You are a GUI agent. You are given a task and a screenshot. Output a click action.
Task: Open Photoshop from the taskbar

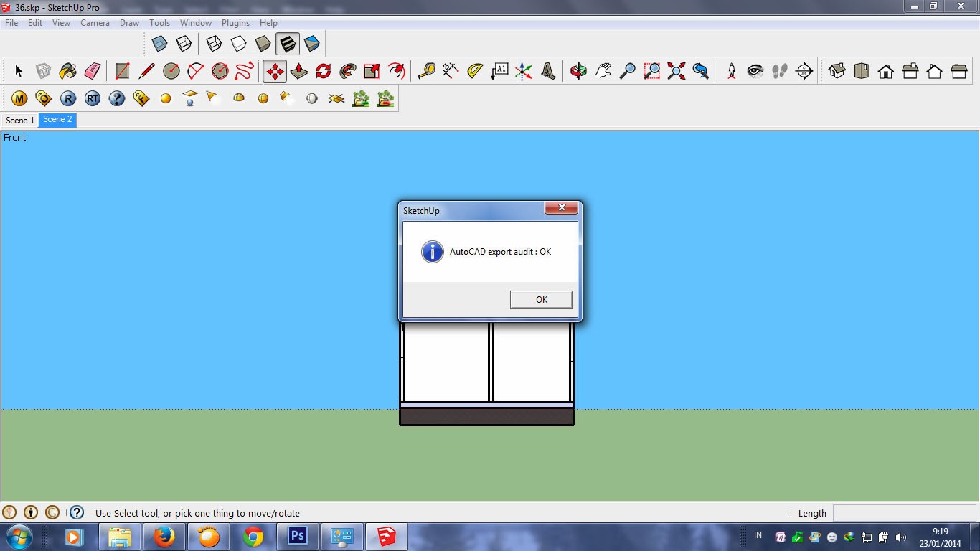298,537
